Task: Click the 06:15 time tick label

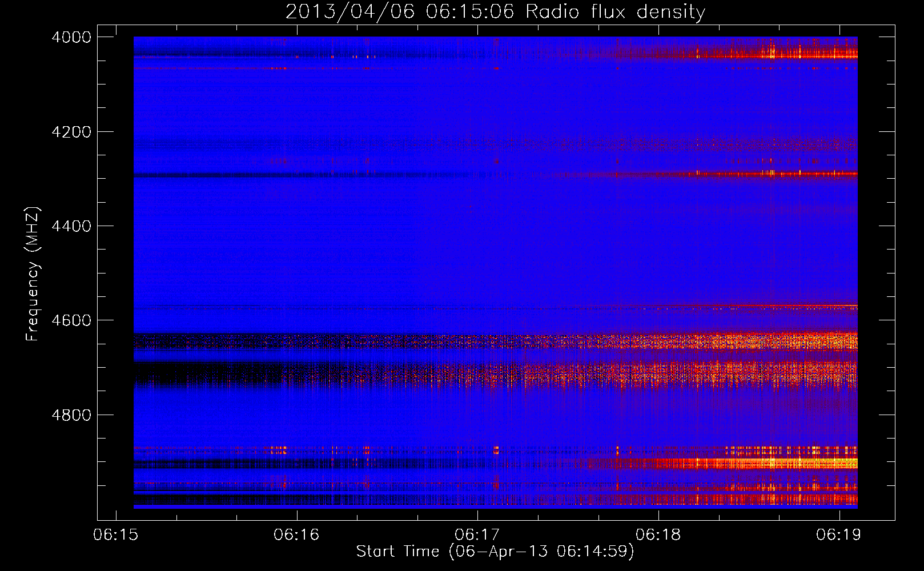Action: tap(116, 534)
